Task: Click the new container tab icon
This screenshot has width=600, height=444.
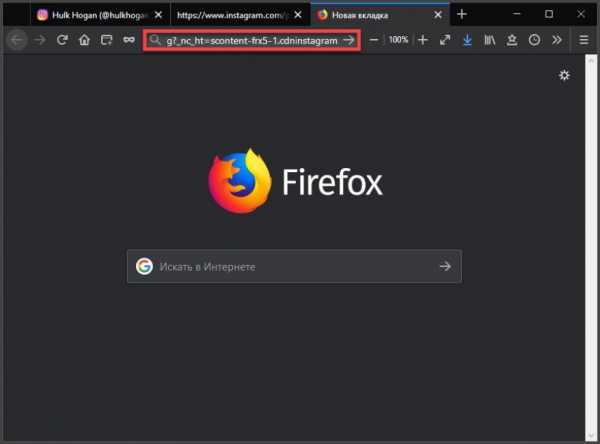Action: point(106,40)
